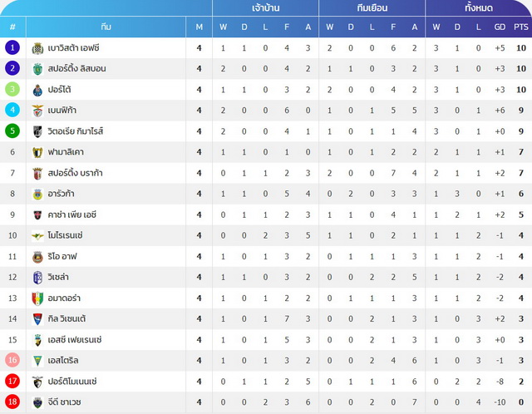Image resolution: width=532 pixels, height=414 pixels.
Task: Sort table by the GD column header
Action: click(500, 27)
